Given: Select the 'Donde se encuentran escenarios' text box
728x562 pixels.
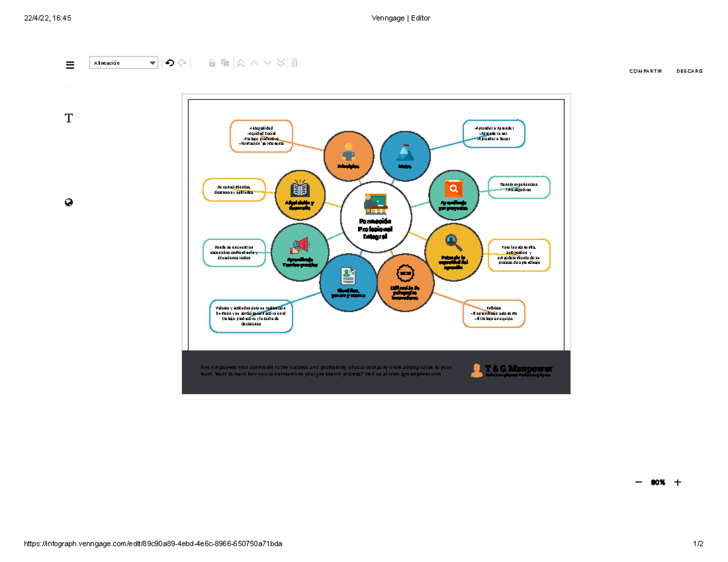Looking at the screenshot, I should coord(234,252).
